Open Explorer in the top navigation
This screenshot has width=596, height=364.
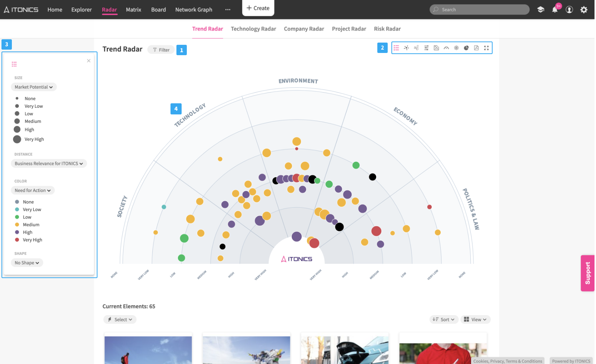[82, 10]
